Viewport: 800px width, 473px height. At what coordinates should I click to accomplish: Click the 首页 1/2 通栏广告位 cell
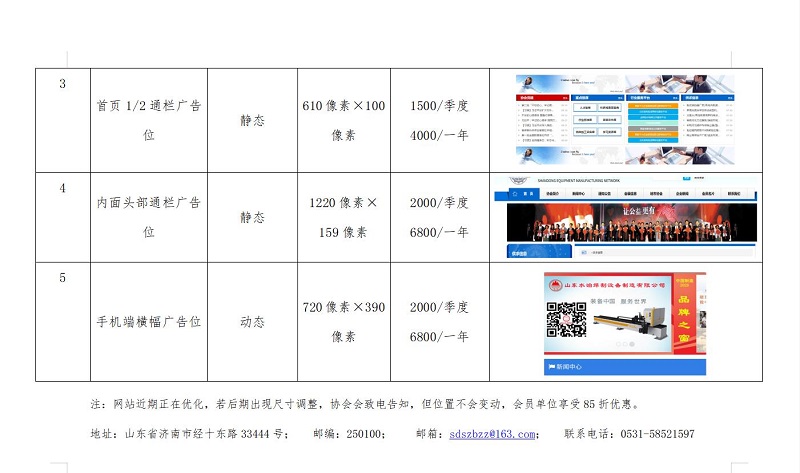[x=149, y=120]
